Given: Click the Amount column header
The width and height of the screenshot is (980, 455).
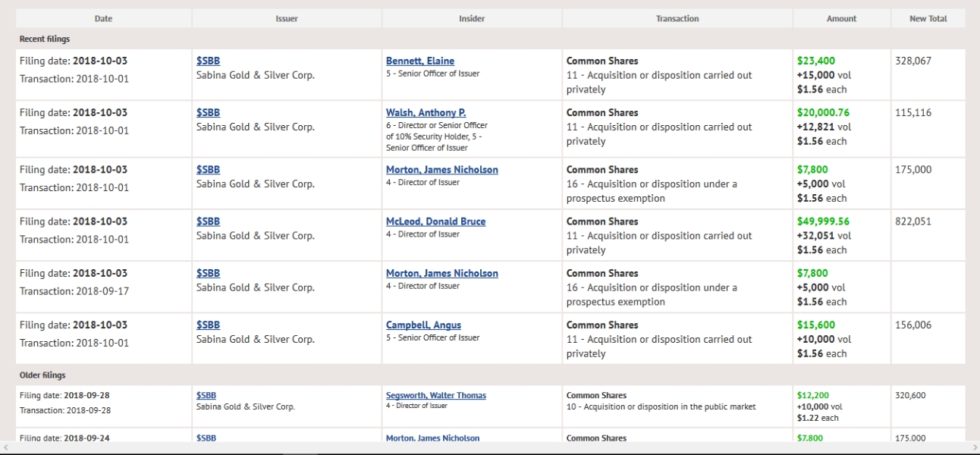Looking at the screenshot, I should [841, 18].
